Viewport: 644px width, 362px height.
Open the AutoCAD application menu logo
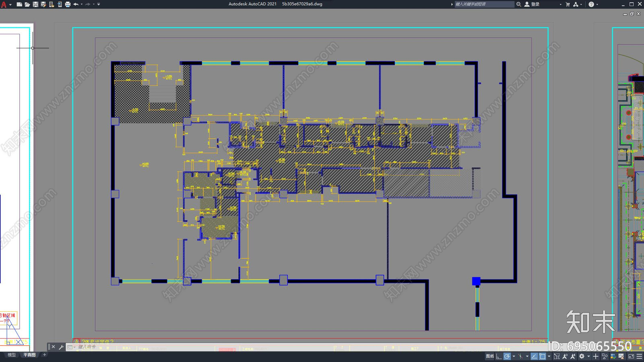4,4
